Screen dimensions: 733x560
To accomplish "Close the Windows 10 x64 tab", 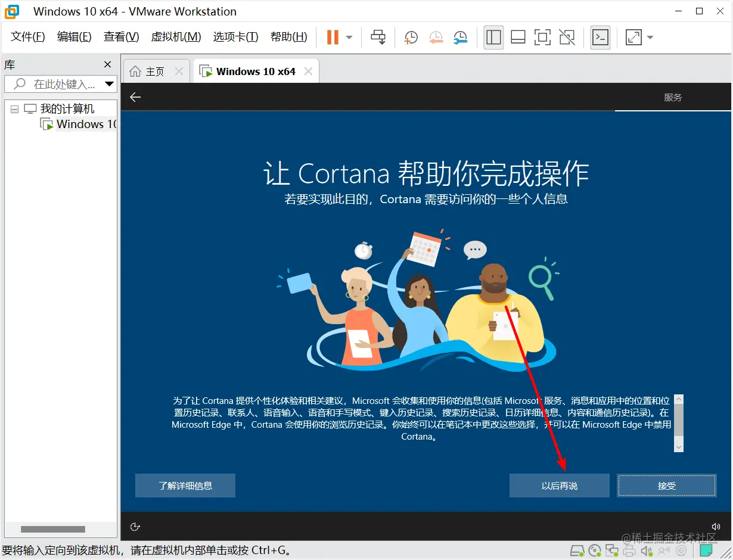I will click(308, 71).
